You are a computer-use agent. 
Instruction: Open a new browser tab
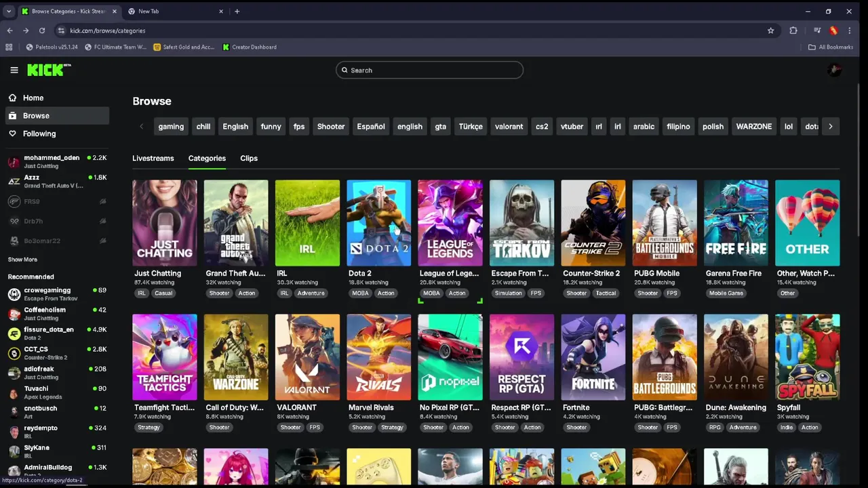(x=237, y=11)
